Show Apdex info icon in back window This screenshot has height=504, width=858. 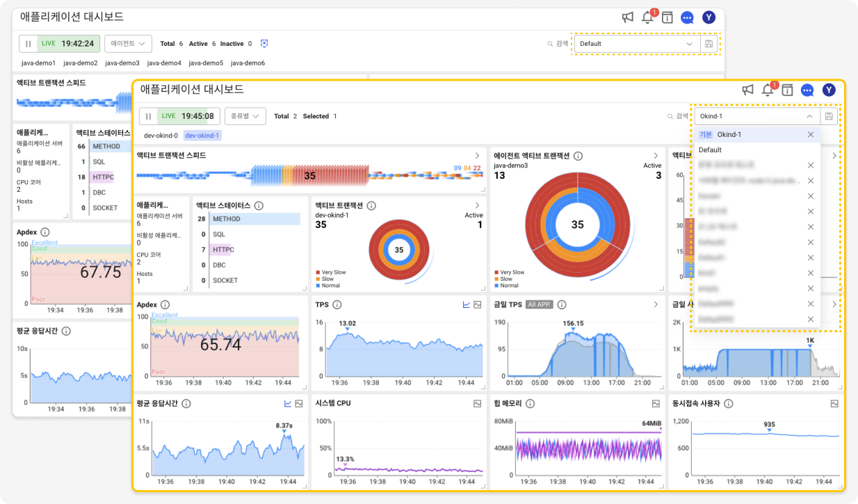[x=45, y=231]
